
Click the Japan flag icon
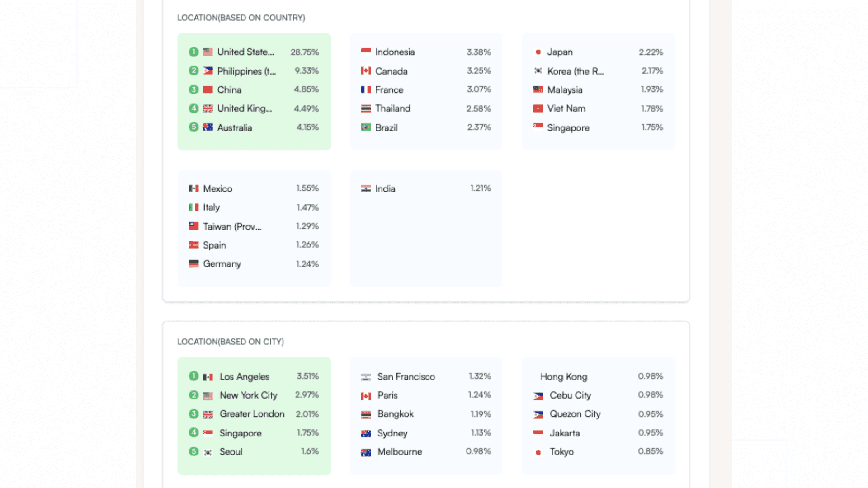pos(538,52)
